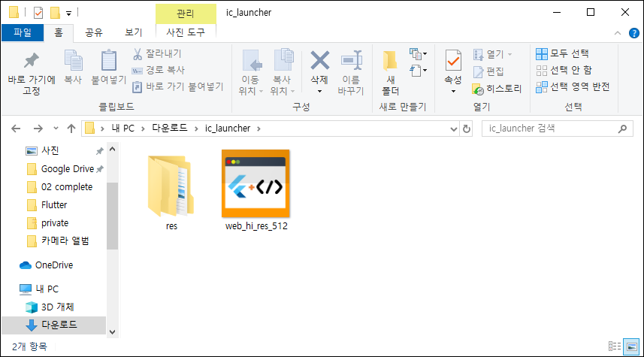Click the navigation pane scroll up arrow

(x=113, y=149)
